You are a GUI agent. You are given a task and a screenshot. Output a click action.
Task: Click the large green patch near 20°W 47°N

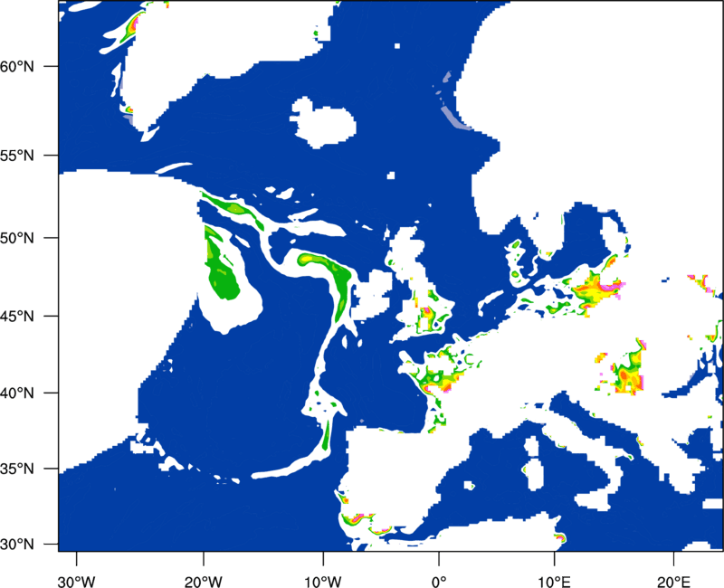(x=221, y=265)
